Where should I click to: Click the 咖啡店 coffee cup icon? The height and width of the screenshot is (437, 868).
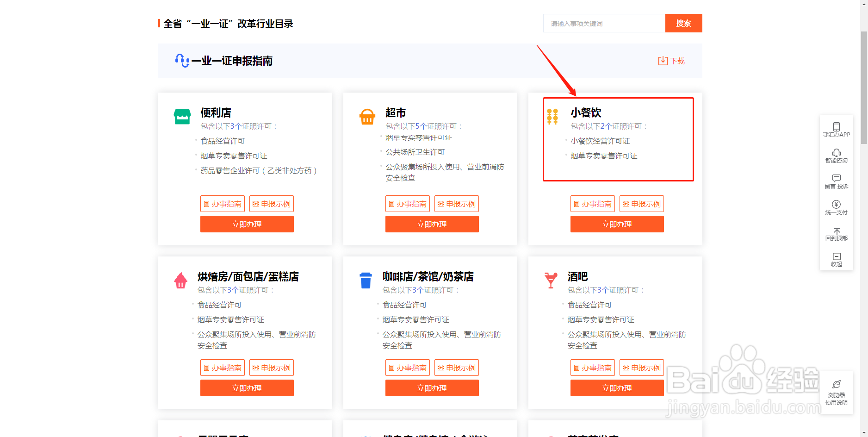[x=366, y=280]
